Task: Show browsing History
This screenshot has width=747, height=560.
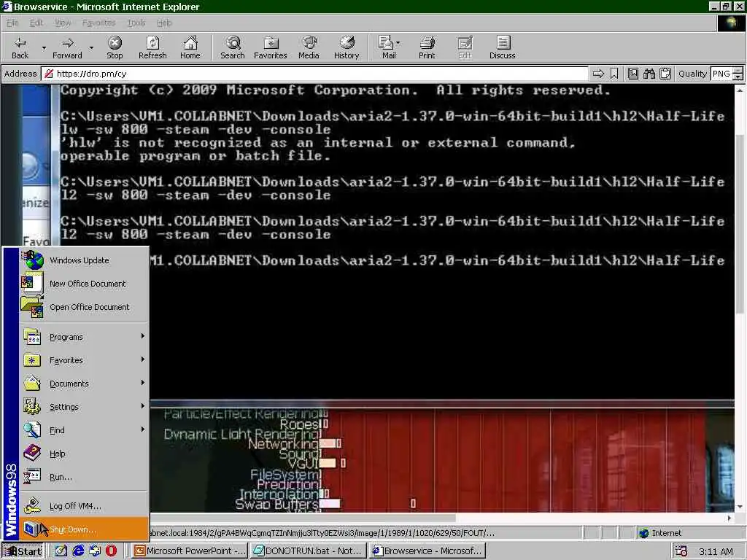Action: 347,47
